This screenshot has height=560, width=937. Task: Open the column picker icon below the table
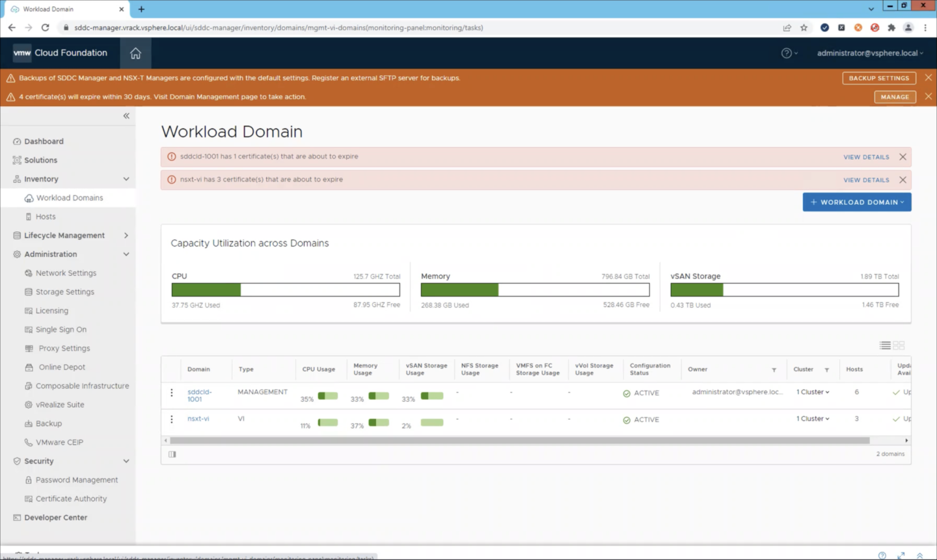point(172,454)
